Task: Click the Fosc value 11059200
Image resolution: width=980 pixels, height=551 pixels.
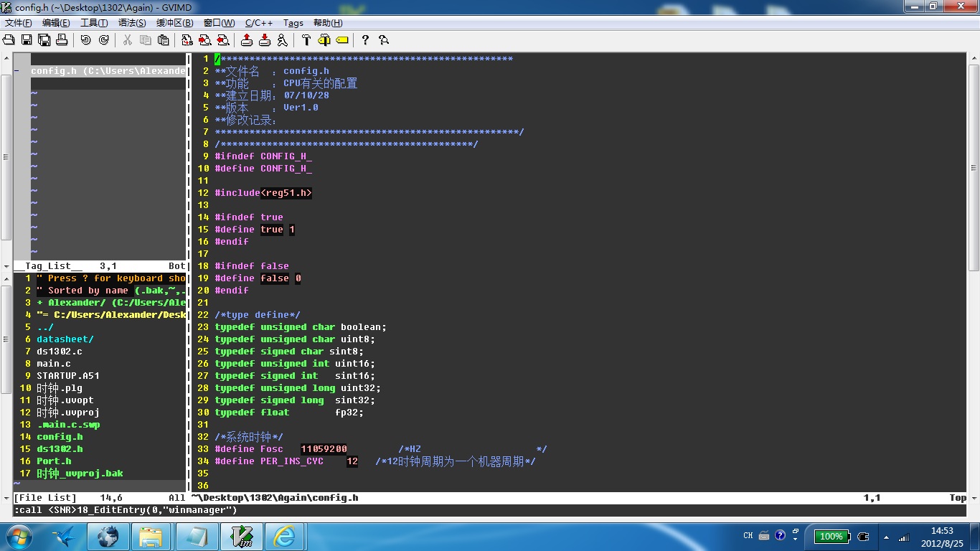Action: pos(324,449)
